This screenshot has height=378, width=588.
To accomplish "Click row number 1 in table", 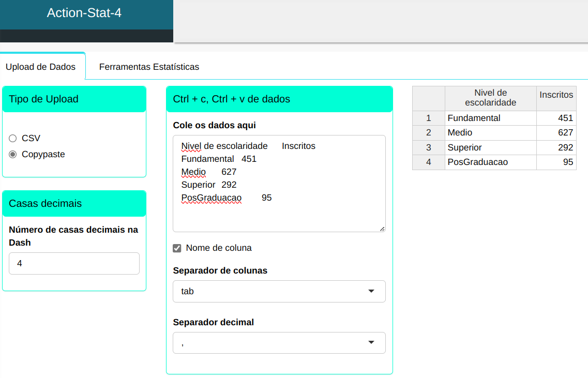I will click(428, 118).
